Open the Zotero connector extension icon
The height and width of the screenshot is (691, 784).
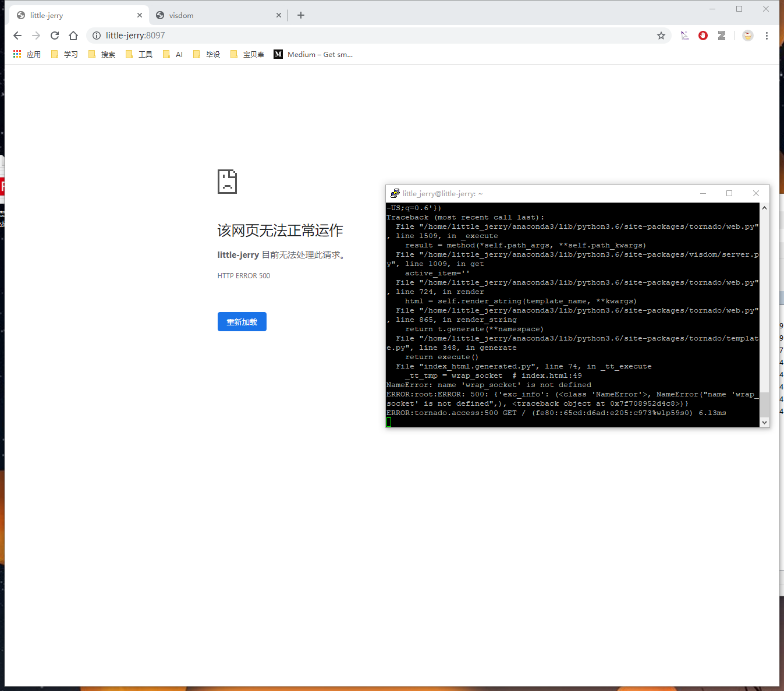pos(722,35)
